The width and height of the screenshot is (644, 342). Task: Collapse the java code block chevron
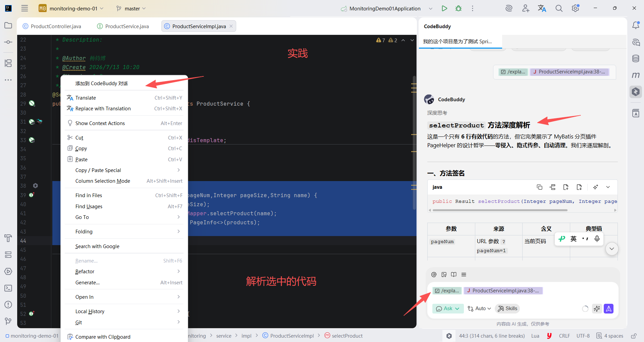point(608,187)
